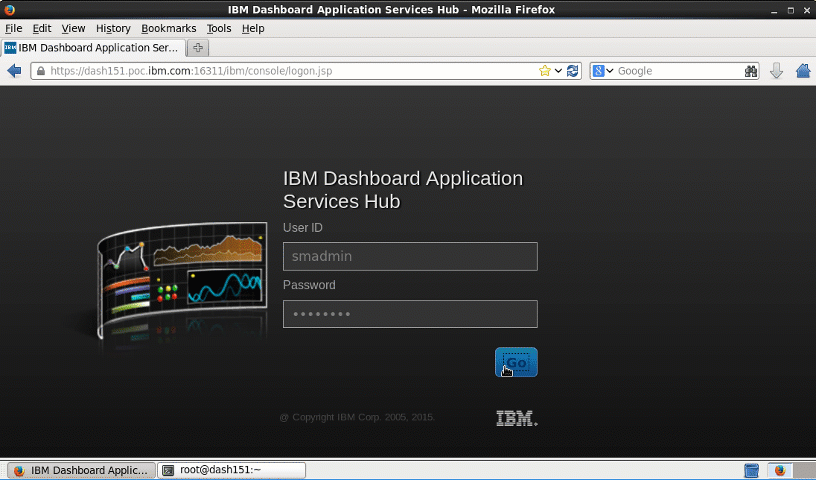816x480 pixels.
Task: Click the 'User ID' label text
Action: coord(303,228)
